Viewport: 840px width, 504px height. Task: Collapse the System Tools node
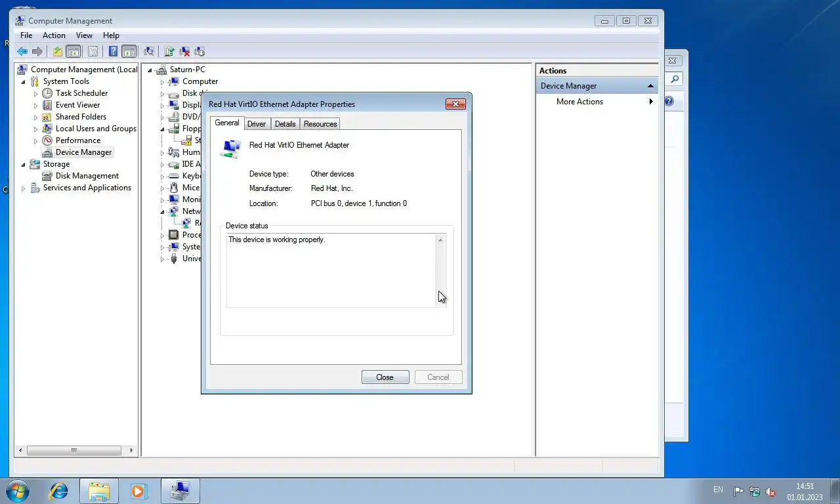(x=24, y=82)
